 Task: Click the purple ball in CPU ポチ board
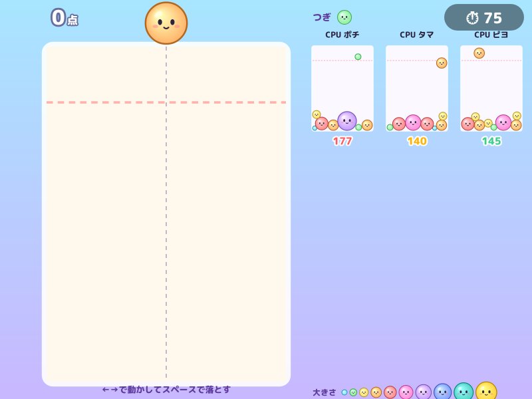pyautogui.click(x=346, y=121)
